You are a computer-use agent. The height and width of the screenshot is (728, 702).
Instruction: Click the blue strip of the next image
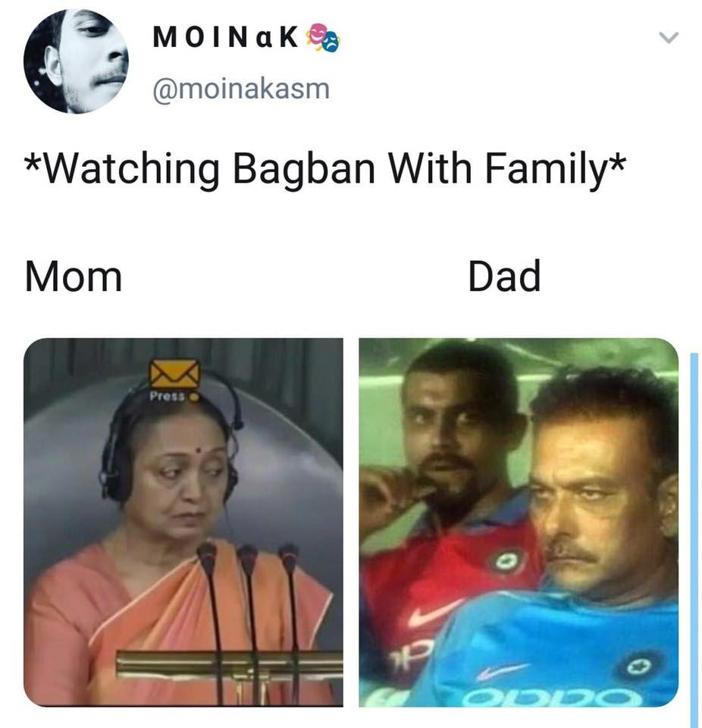694,529
